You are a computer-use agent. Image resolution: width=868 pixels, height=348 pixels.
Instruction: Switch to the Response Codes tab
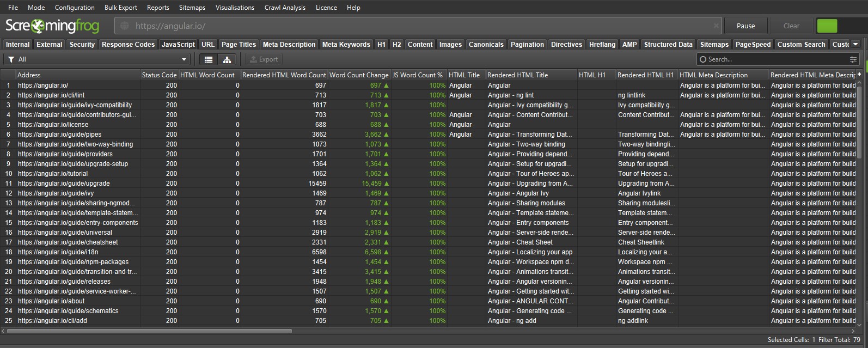pyautogui.click(x=128, y=45)
